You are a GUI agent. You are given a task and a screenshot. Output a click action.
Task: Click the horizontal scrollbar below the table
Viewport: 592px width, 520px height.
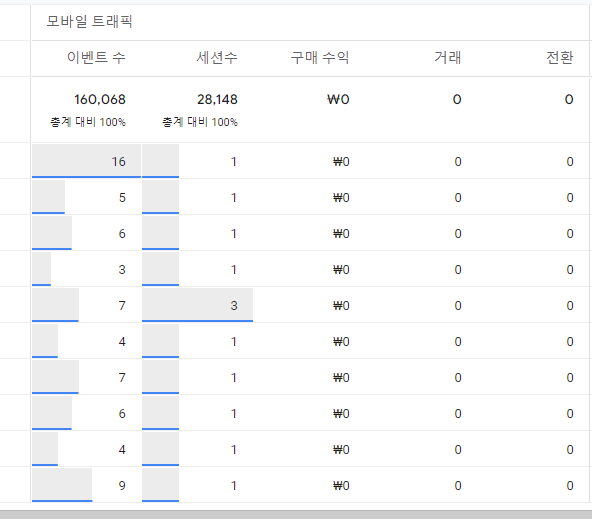(x=296, y=514)
